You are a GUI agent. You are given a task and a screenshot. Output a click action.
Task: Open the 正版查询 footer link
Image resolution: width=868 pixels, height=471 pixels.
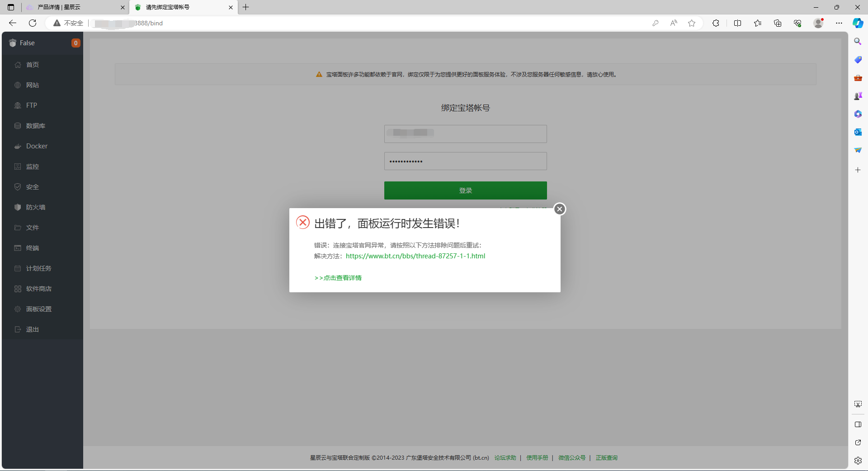(607, 458)
